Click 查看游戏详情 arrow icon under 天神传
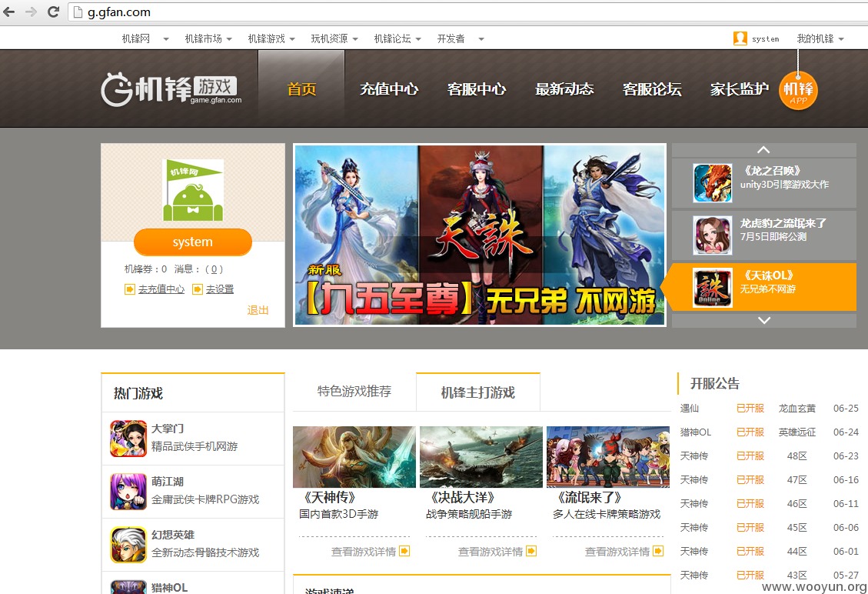 tap(404, 552)
